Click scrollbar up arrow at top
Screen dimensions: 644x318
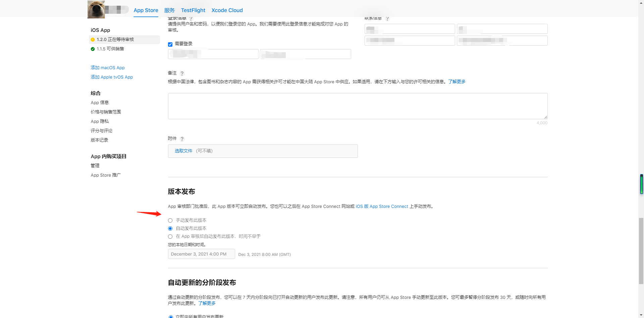641,2
